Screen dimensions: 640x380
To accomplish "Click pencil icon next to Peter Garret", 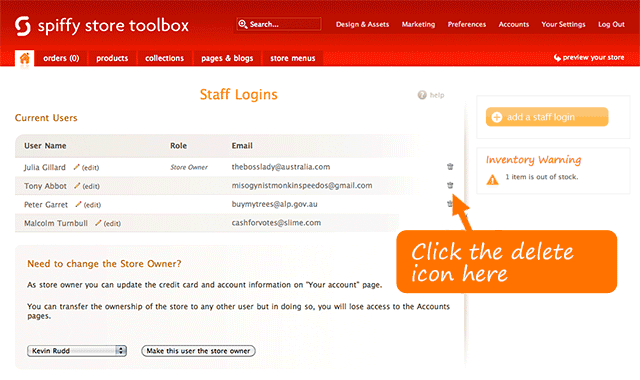I will pyautogui.click(x=78, y=204).
